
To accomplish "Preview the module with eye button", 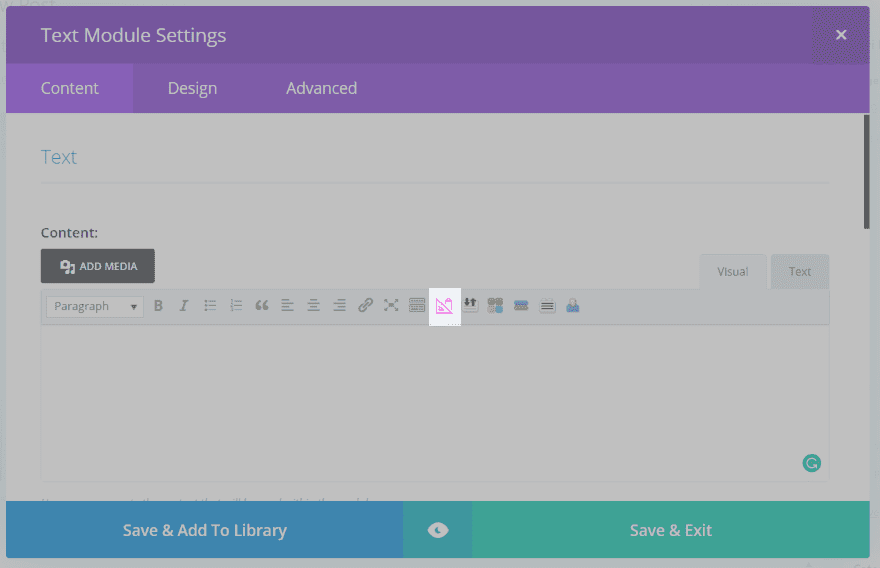I will point(438,530).
